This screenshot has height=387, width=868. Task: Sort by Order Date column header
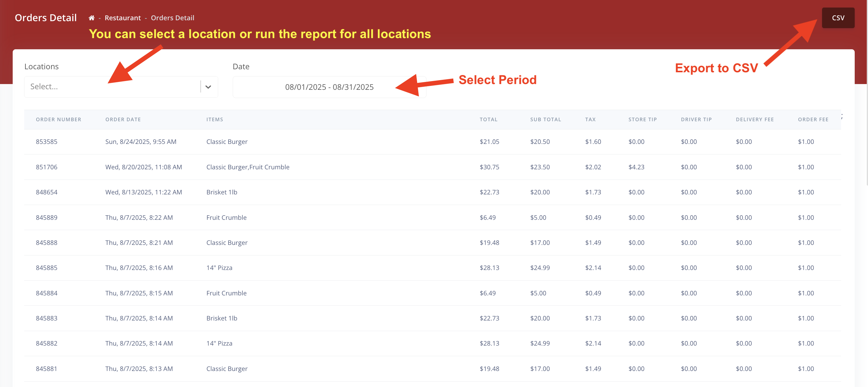point(123,119)
